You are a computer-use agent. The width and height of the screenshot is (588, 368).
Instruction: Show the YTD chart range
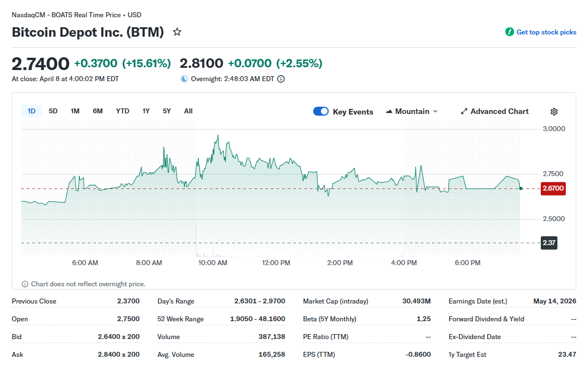pyautogui.click(x=123, y=111)
